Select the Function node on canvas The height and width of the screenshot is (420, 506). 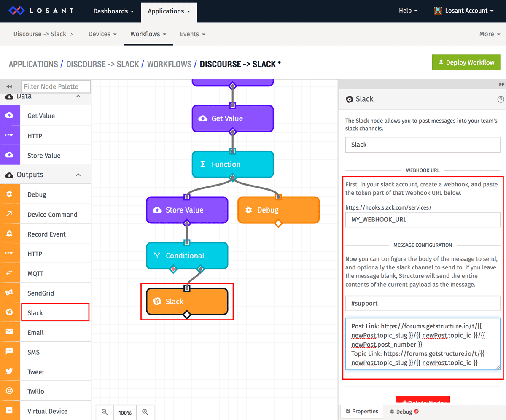click(233, 164)
